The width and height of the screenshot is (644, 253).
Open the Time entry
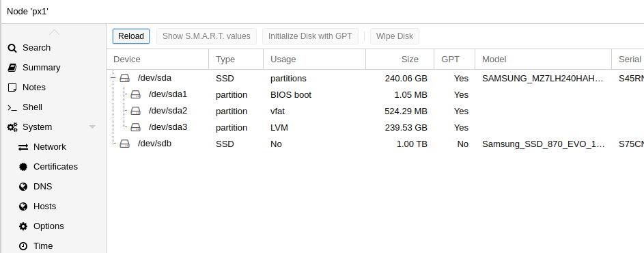coord(54,246)
